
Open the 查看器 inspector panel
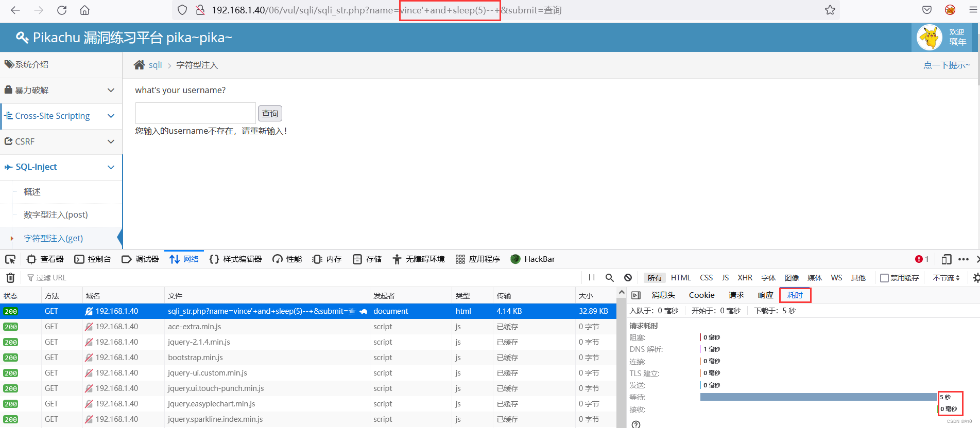(x=45, y=259)
